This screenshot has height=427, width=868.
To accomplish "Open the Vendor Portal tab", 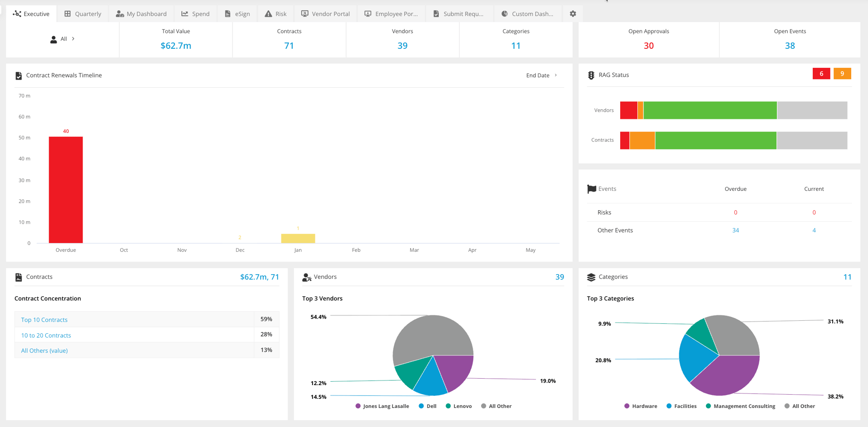I will pyautogui.click(x=326, y=13).
